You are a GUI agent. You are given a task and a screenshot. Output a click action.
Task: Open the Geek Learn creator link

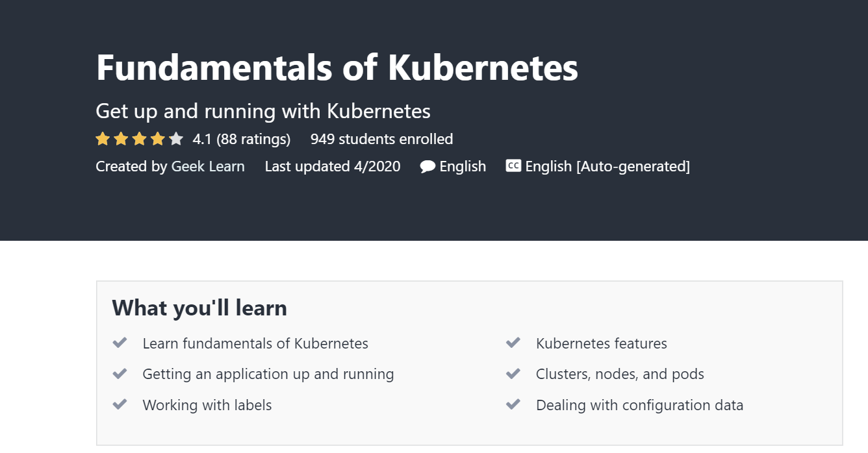coord(208,167)
